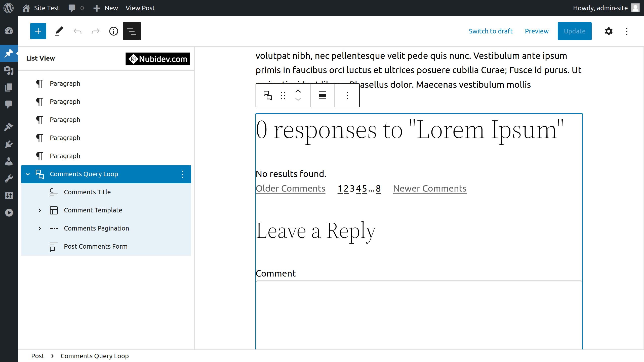Click the block inserter plus button

click(38, 31)
